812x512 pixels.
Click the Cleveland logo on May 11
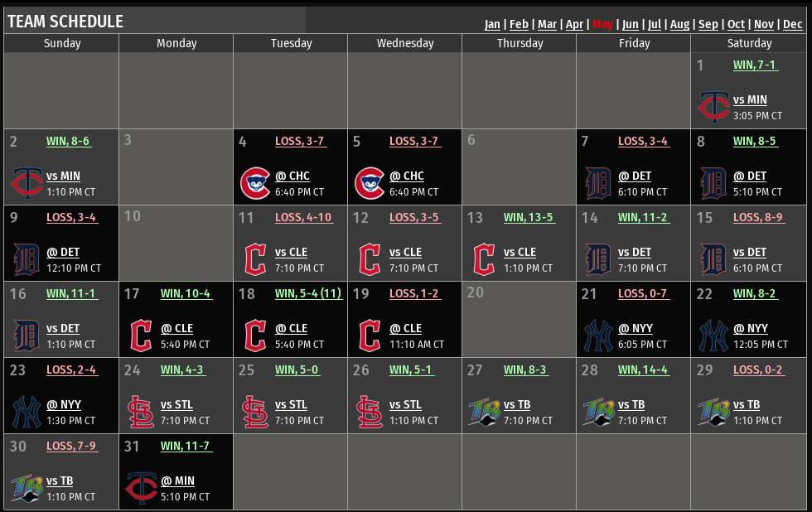(x=254, y=259)
